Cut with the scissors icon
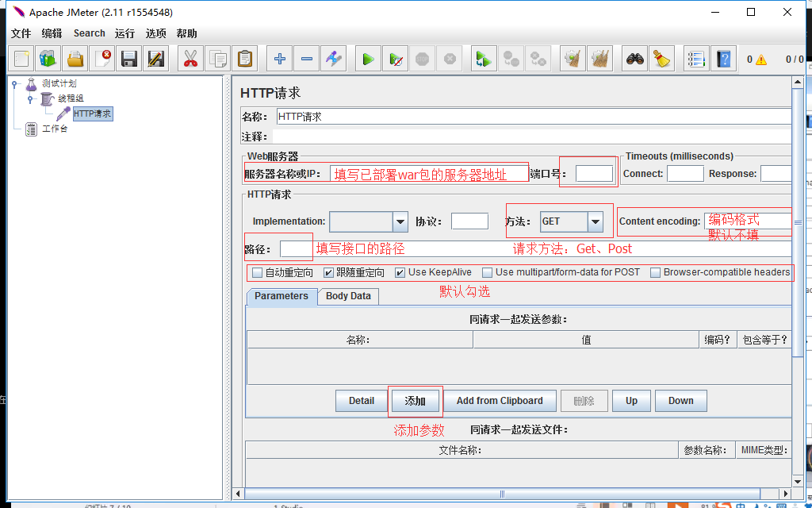Image resolution: width=812 pixels, height=508 pixels. (190, 59)
